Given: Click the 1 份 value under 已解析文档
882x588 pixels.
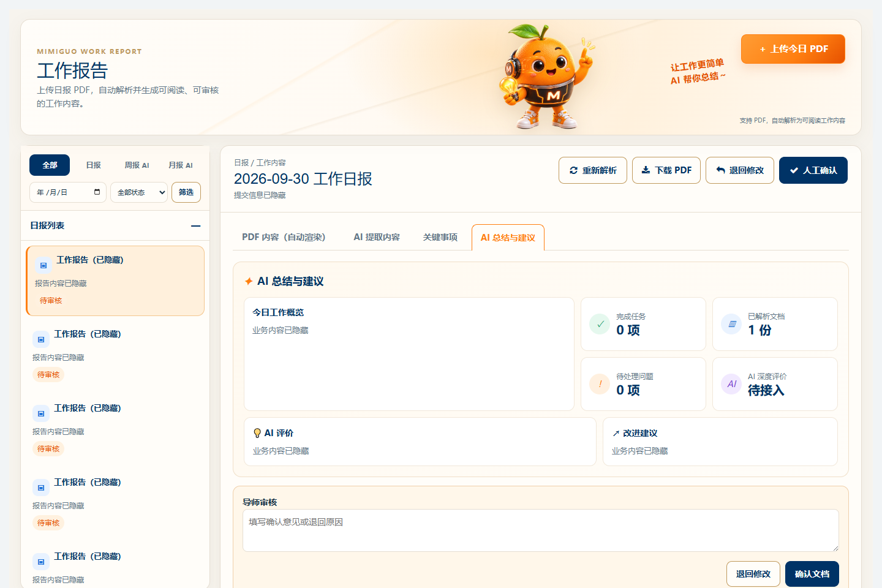Looking at the screenshot, I should 759,330.
